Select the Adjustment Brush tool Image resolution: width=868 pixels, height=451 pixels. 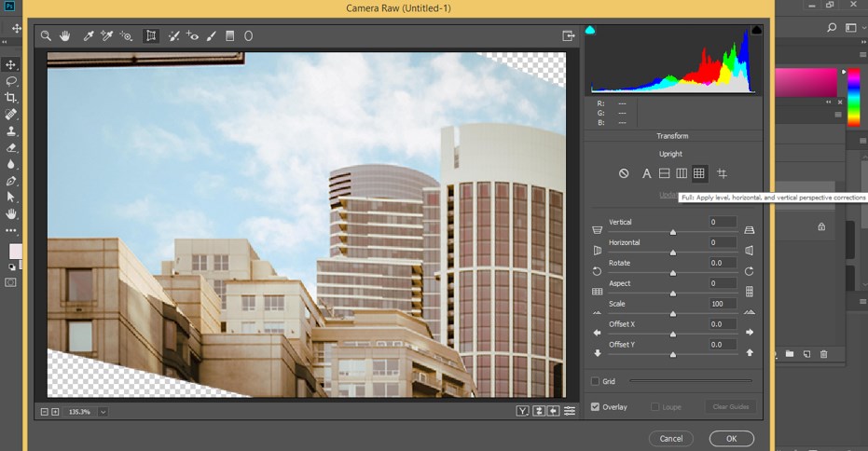pos(212,36)
